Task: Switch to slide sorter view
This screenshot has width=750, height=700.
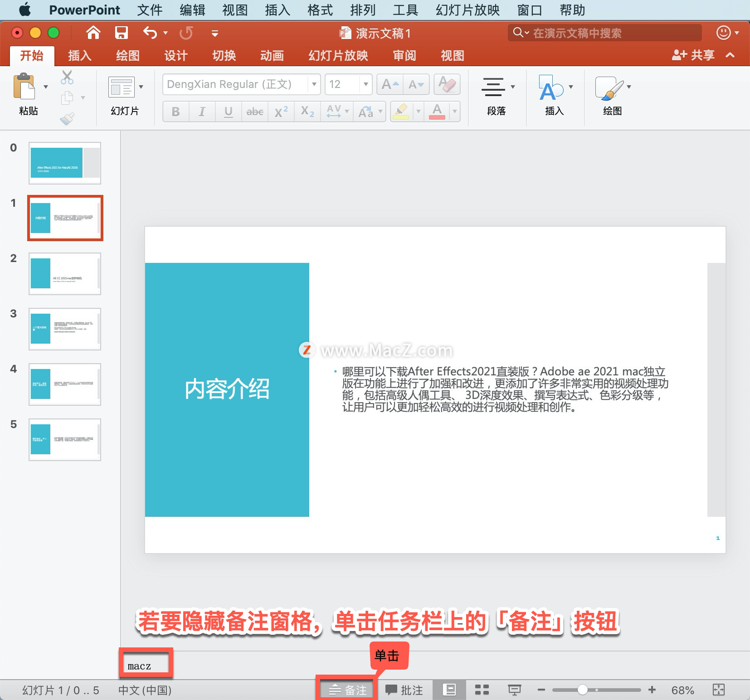Action: [482, 690]
